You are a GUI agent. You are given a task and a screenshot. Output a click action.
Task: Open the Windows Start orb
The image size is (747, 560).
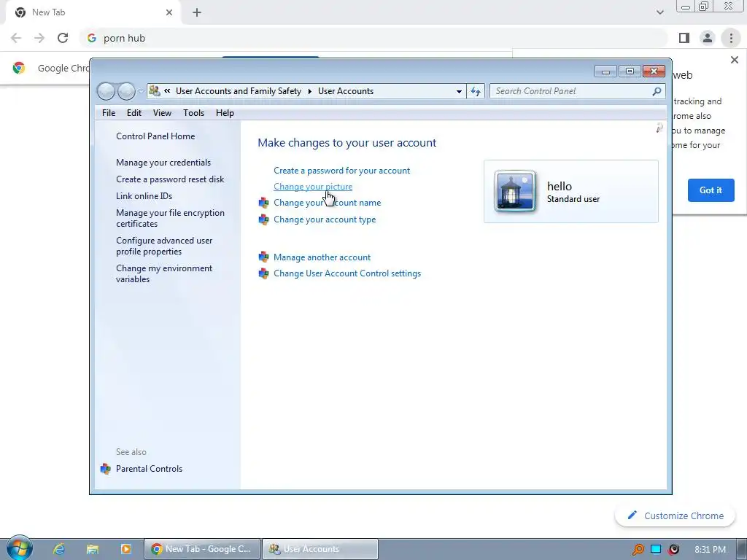[x=19, y=548]
